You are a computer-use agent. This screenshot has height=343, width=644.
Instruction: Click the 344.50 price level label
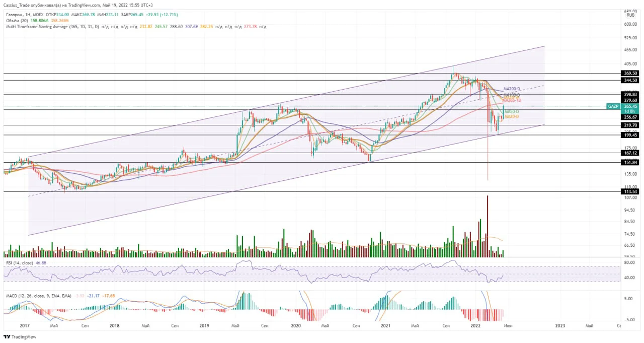(631, 80)
